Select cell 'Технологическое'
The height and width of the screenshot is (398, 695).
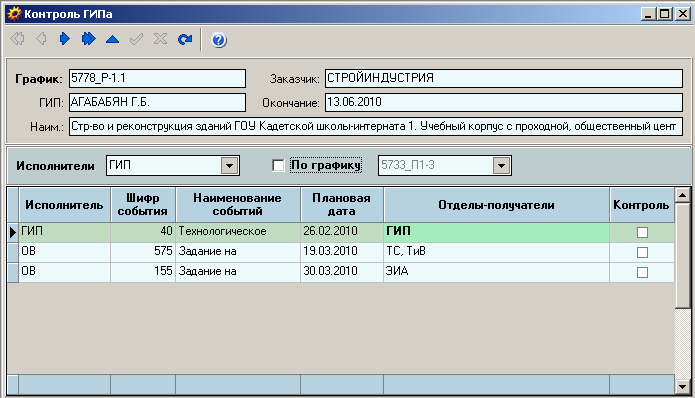click(x=238, y=232)
